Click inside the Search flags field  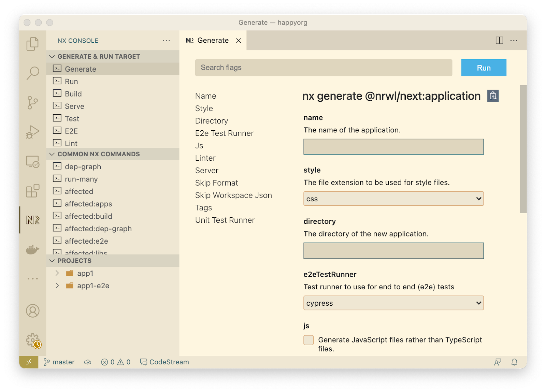[323, 68]
